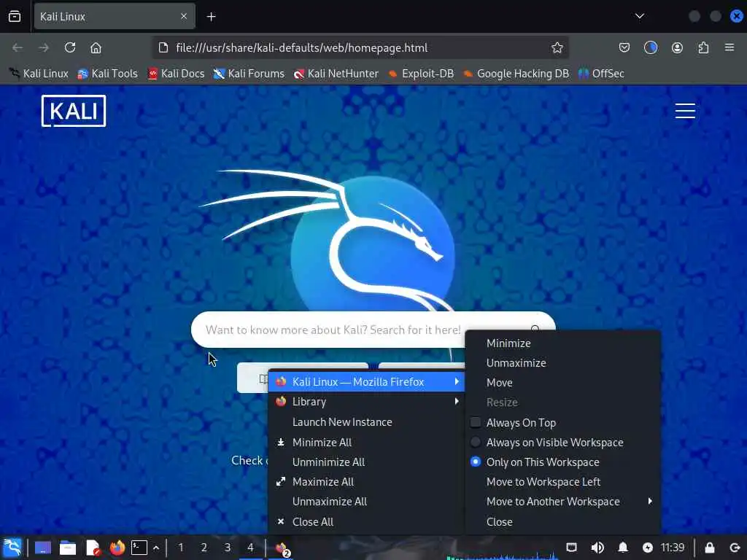
Task: Open the Google Hacking DB bookmark
Action: pos(516,74)
